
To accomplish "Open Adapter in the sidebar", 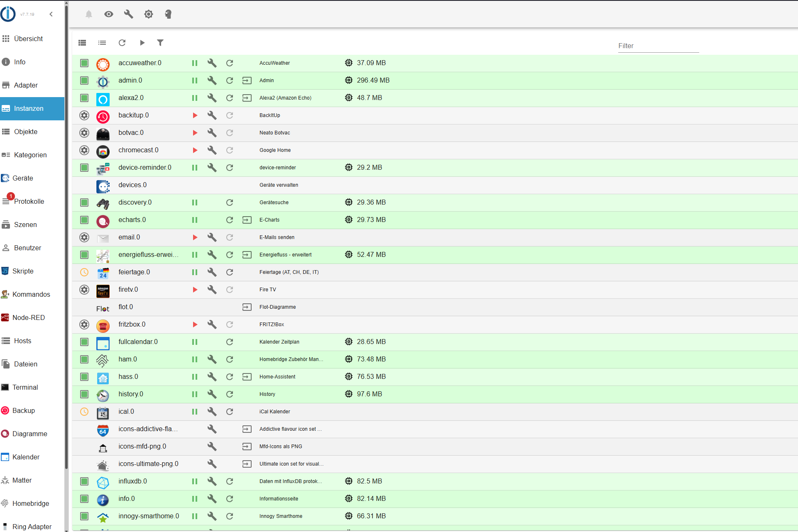I will 26,85.
